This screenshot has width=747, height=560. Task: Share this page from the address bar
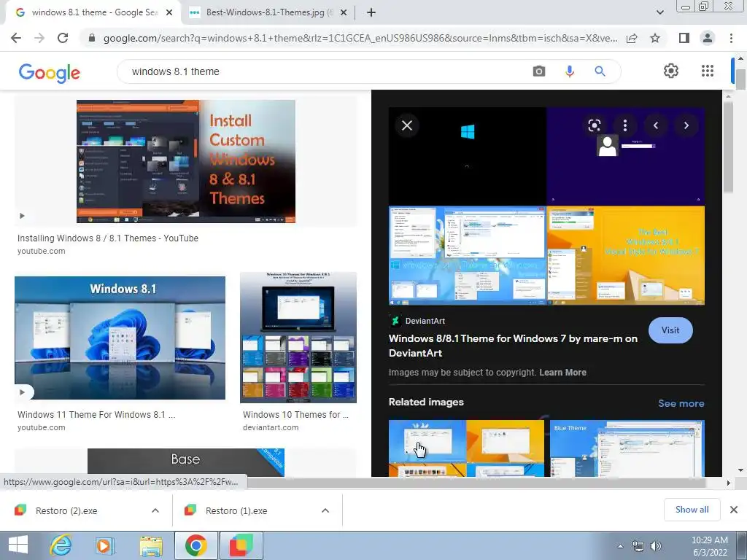click(x=632, y=38)
